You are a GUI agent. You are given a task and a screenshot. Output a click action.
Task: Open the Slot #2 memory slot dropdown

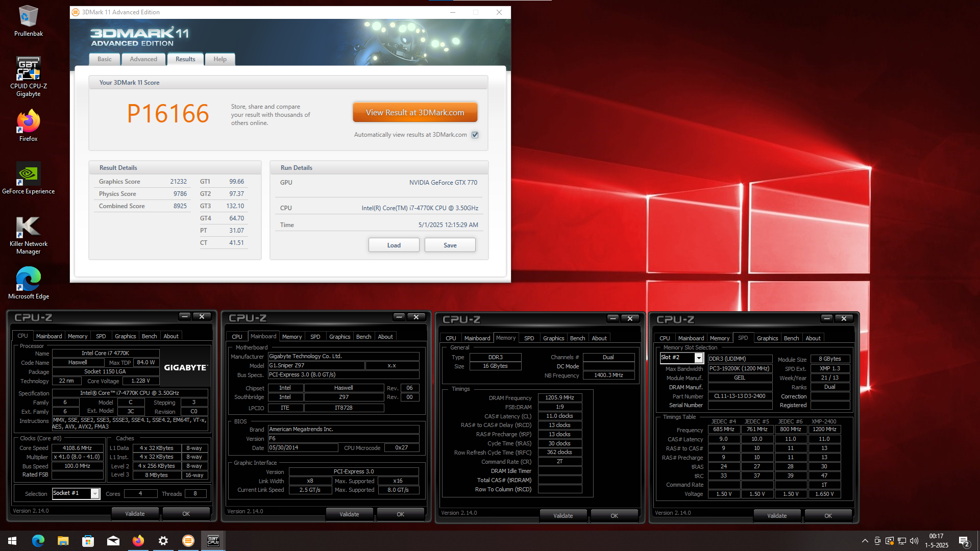[699, 358]
